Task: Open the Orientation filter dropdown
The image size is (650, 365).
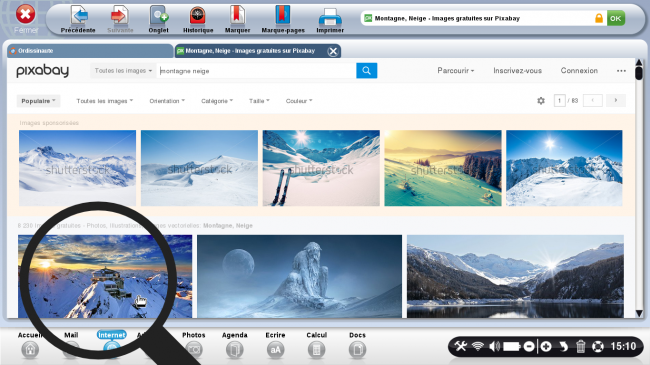Action: coord(167,101)
